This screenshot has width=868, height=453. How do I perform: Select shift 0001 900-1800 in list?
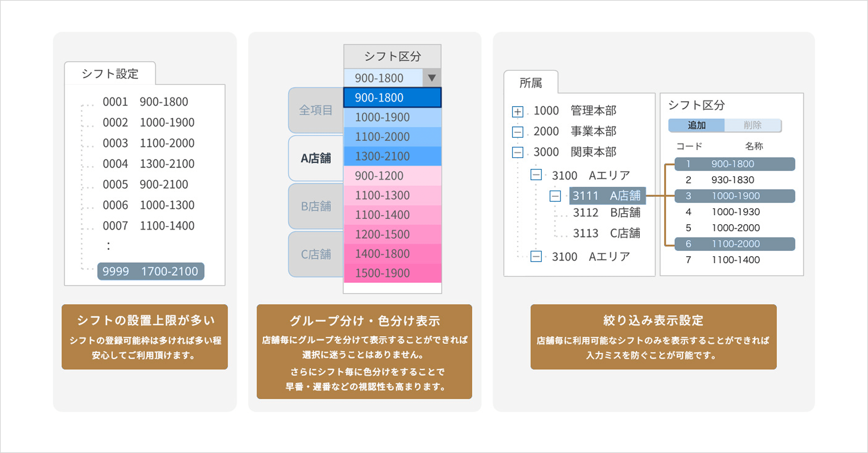145,102
